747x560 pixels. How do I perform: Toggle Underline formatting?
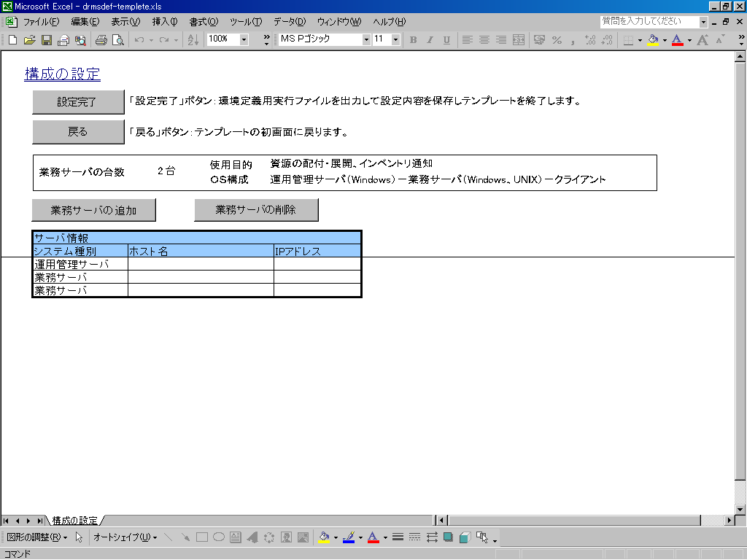tap(446, 40)
